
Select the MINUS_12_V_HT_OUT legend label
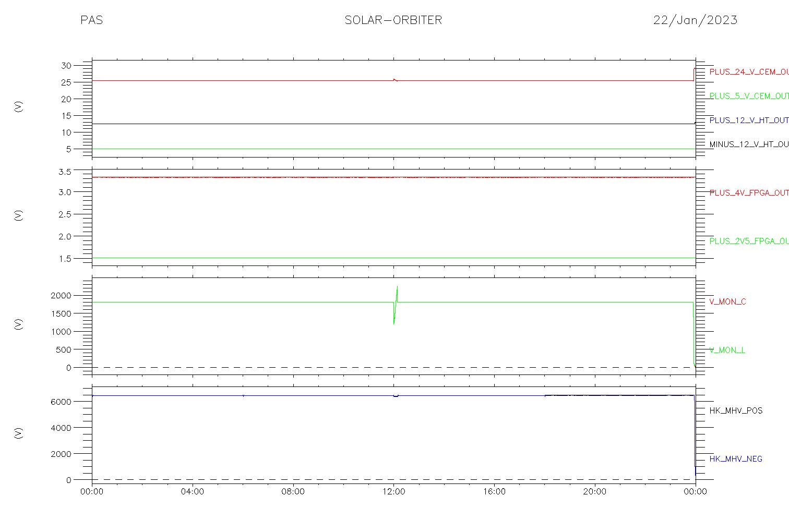749,144
